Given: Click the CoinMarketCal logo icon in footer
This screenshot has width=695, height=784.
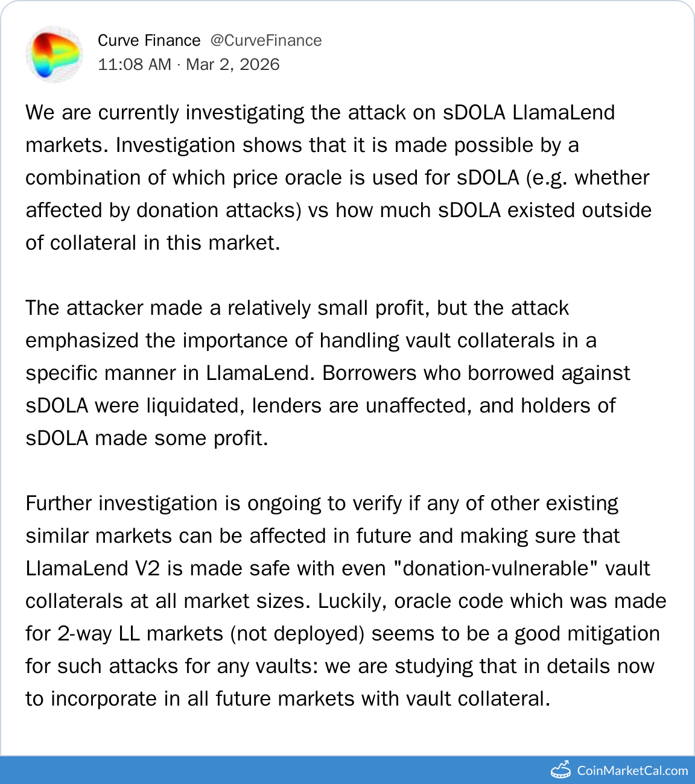Looking at the screenshot, I should click(560, 770).
